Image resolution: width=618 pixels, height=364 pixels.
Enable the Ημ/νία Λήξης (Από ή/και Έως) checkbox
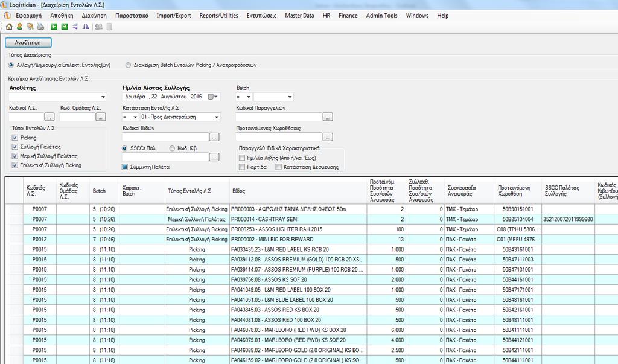click(242, 158)
